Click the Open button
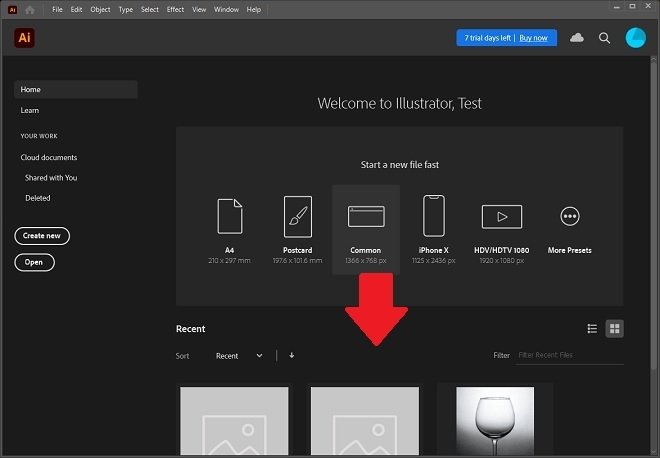Viewport: 660px width, 458px height. (x=35, y=262)
